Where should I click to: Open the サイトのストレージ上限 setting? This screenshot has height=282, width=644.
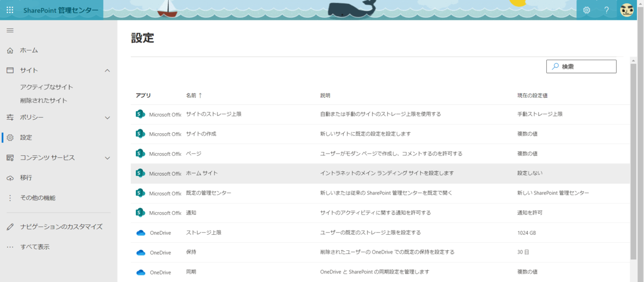pos(214,114)
